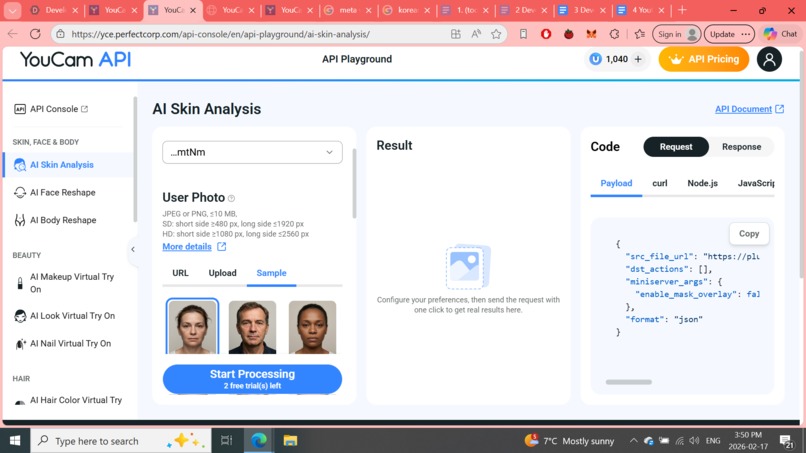
Task: Click the taskbar search box
Action: 121,441
